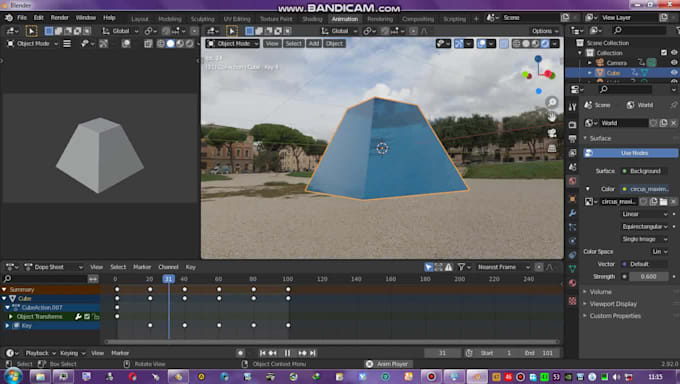Collapse the Summary channel
Screen dimensions: 680x384
(4, 289)
